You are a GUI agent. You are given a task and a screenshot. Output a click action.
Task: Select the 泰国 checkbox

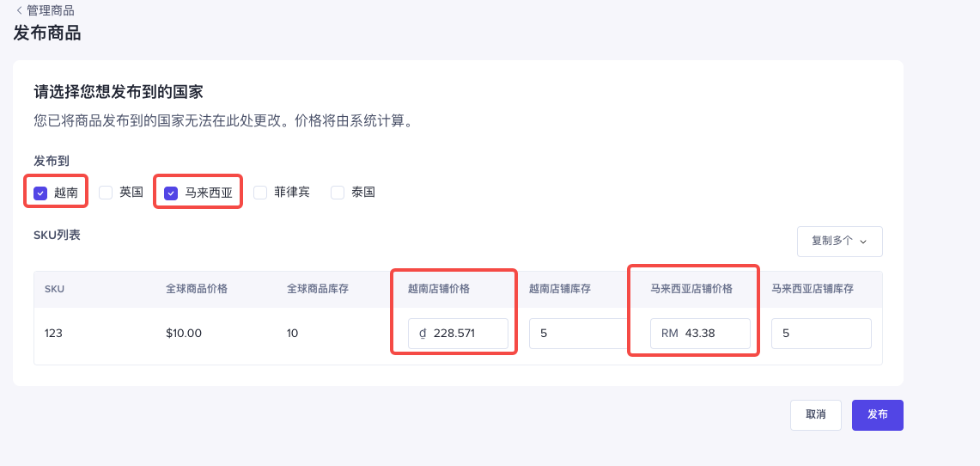[338, 193]
